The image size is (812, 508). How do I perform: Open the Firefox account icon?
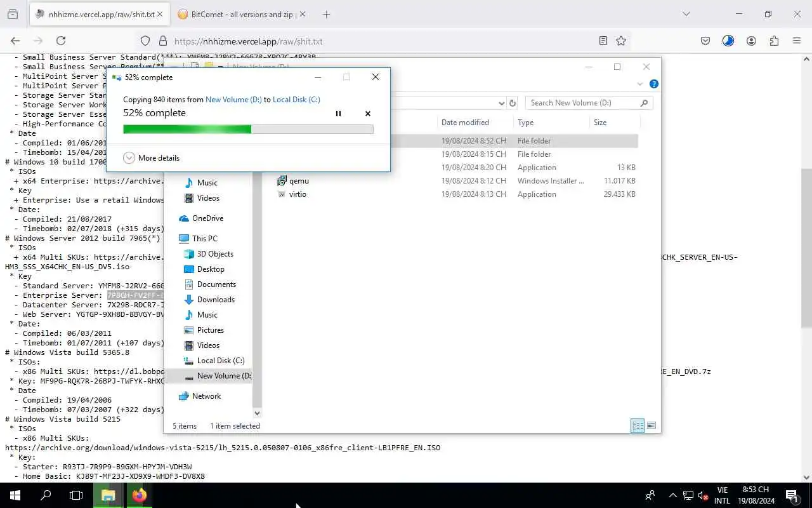(751, 41)
